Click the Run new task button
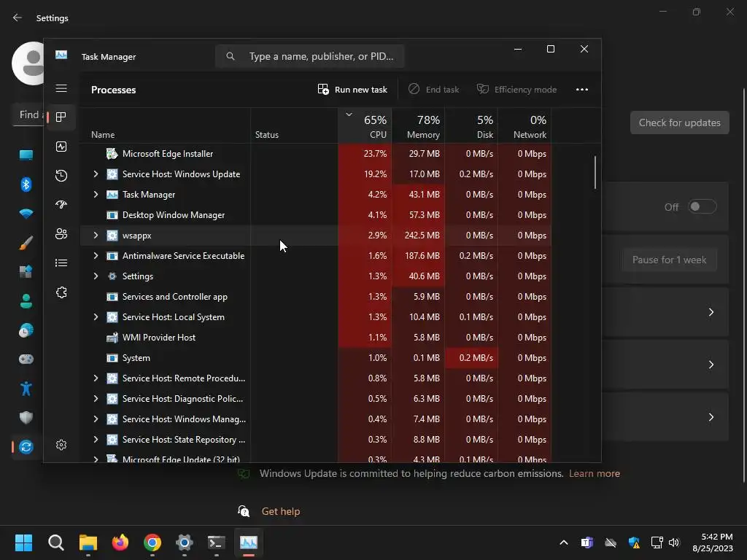 [x=352, y=90]
